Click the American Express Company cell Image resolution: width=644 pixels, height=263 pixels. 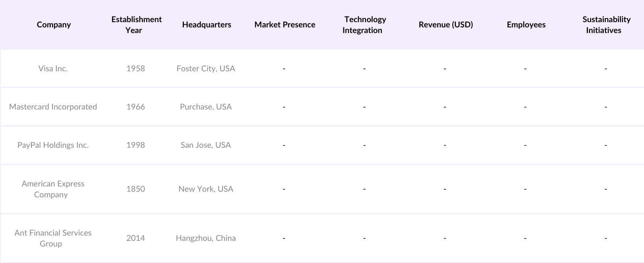click(53, 189)
